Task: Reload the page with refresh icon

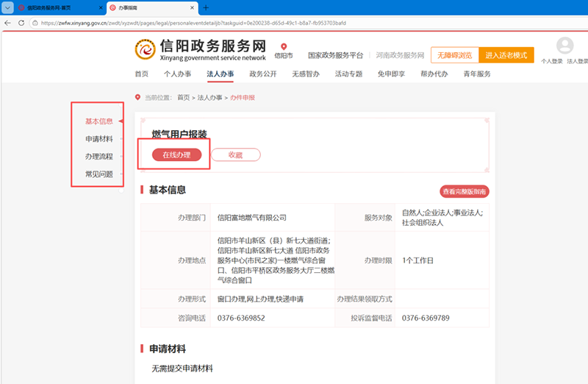Action: pyautogui.click(x=21, y=23)
